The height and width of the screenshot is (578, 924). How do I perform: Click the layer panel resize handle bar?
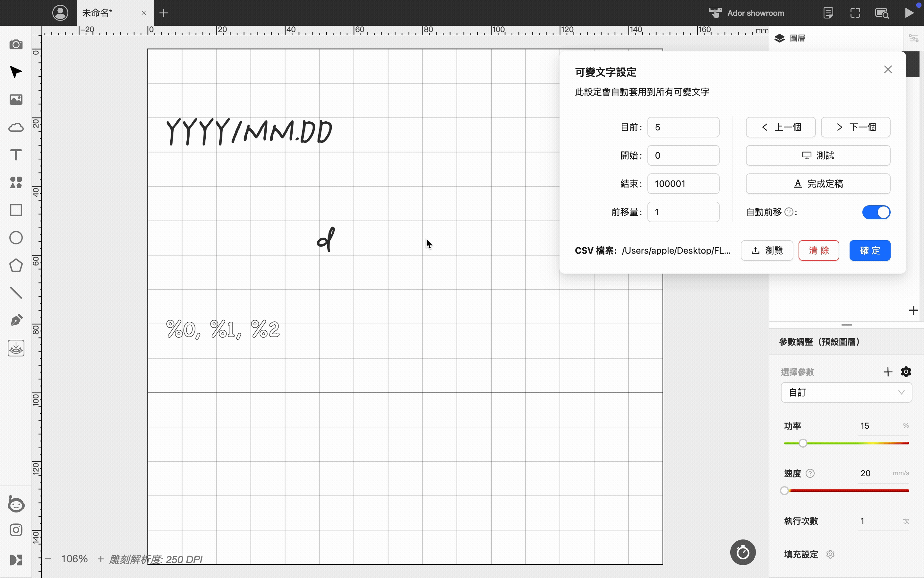tap(846, 325)
